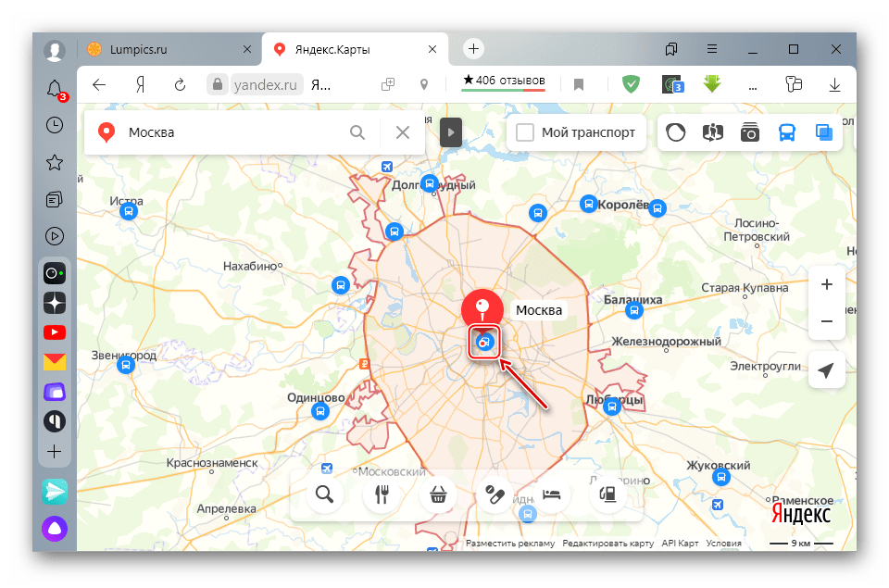The height and width of the screenshot is (588, 889).
Task: Zoom in the map with plus button
Action: point(827,284)
